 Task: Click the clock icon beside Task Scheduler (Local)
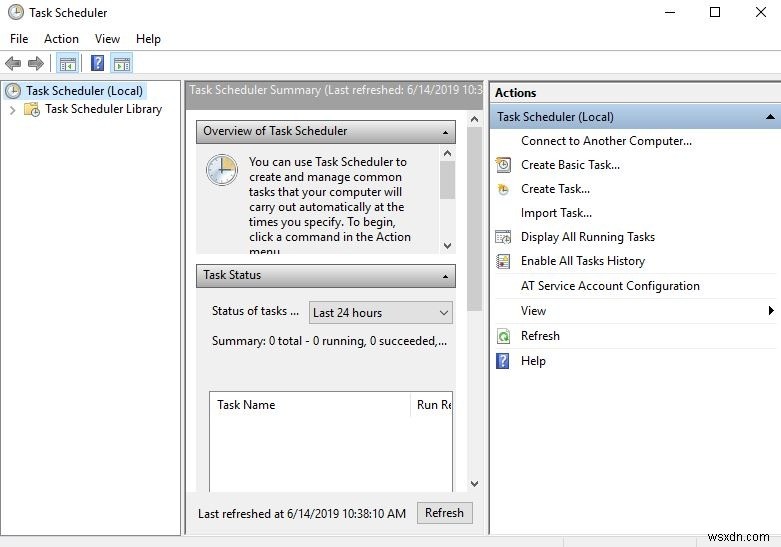(x=13, y=91)
